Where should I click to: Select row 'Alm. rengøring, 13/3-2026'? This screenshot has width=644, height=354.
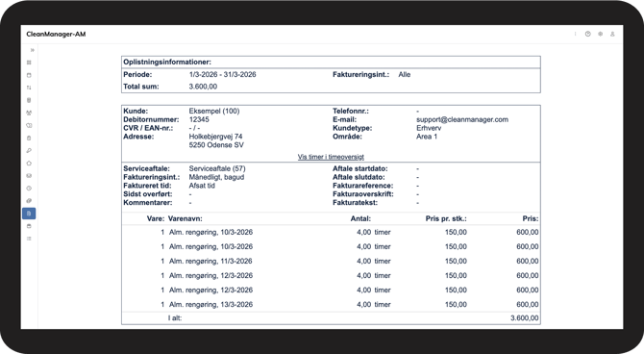pyautogui.click(x=331, y=305)
